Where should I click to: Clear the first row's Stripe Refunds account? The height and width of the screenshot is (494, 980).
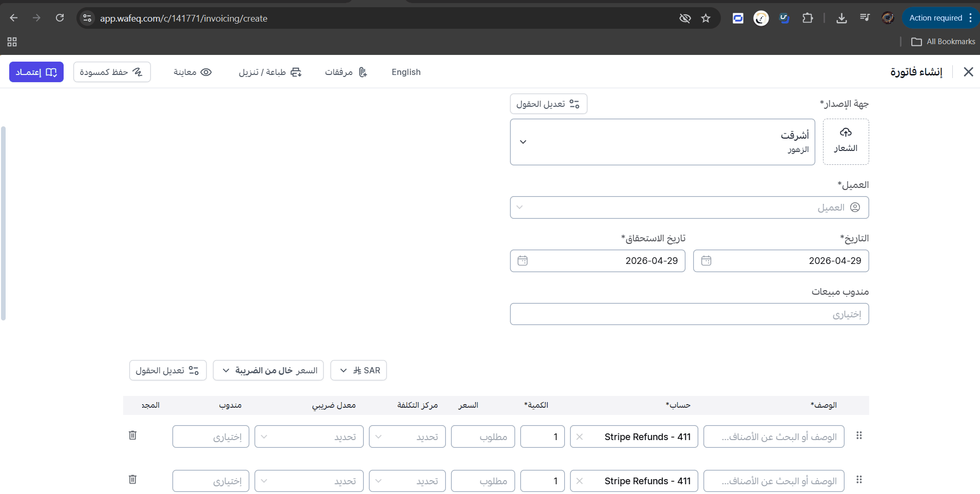click(579, 437)
